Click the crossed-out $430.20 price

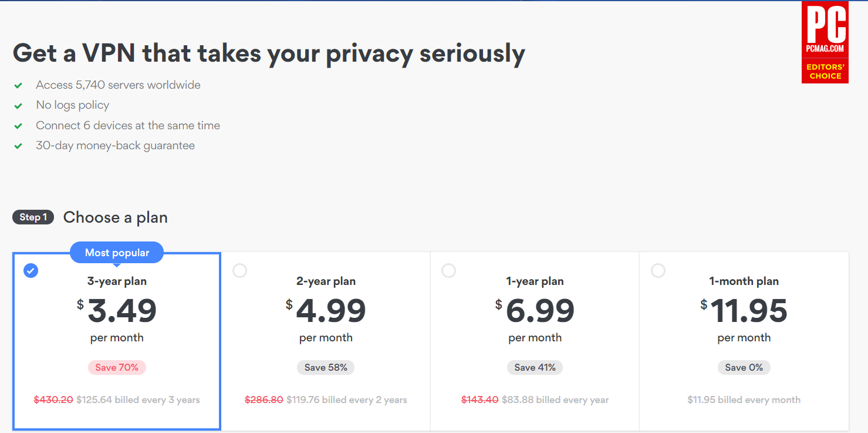[x=53, y=400]
